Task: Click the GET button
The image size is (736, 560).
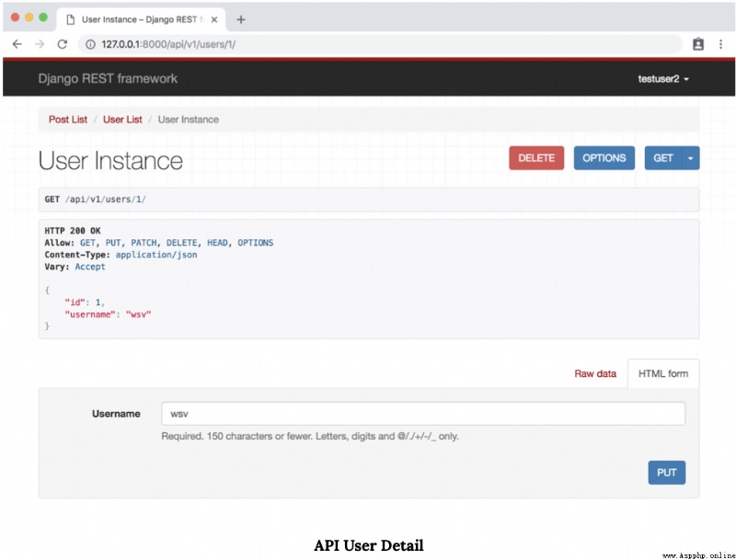Action: 663,158
